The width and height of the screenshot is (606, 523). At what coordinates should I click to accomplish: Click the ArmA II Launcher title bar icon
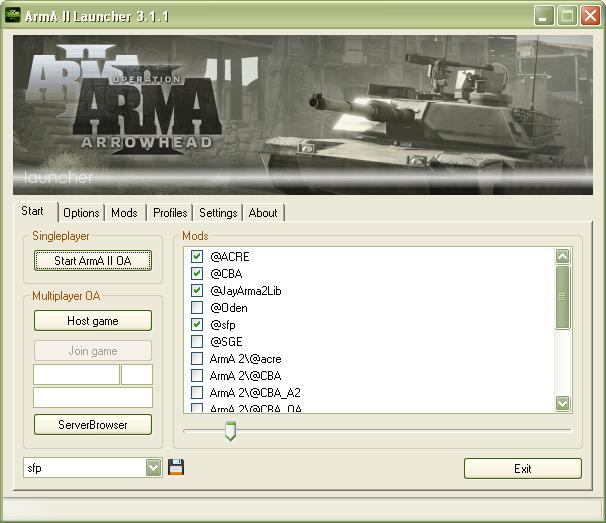(x=12, y=15)
